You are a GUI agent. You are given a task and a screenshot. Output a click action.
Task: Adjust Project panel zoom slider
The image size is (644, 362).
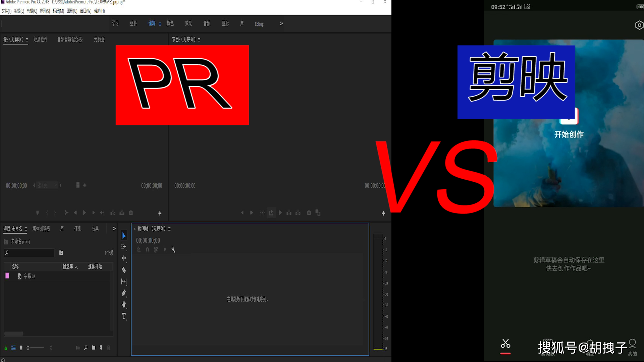(x=35, y=348)
